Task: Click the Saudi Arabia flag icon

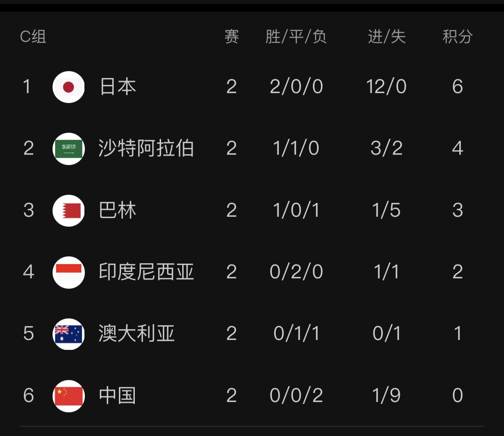Action: [68, 148]
